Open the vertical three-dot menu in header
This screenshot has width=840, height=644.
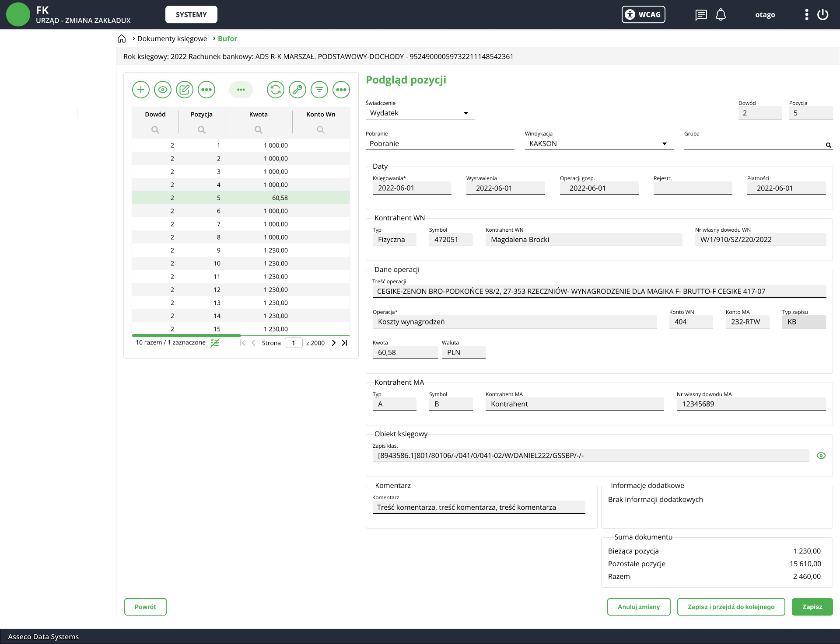(x=806, y=14)
